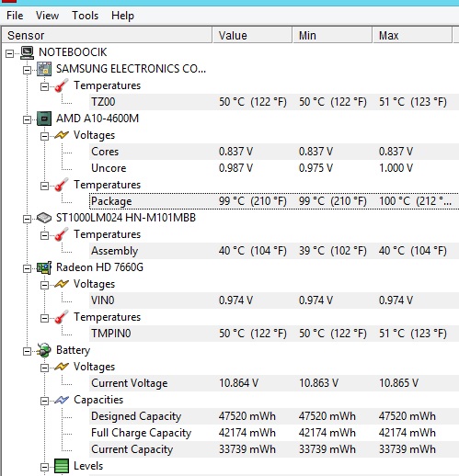This screenshot has height=476, width=459.
Task: Click the Samsung motherboard icon
Action: tap(44, 69)
